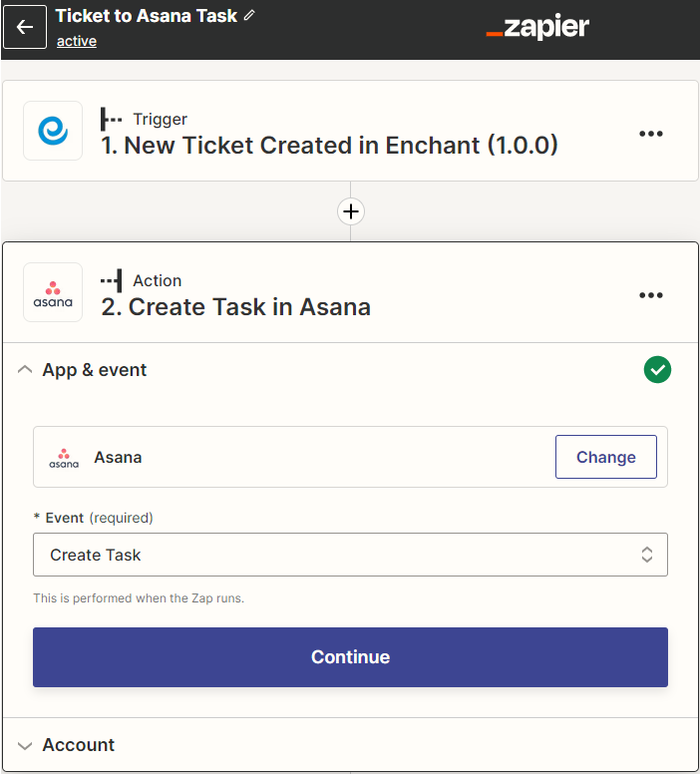Click the green checkmark status icon
Viewport: 700px width, 774px height.
657,370
